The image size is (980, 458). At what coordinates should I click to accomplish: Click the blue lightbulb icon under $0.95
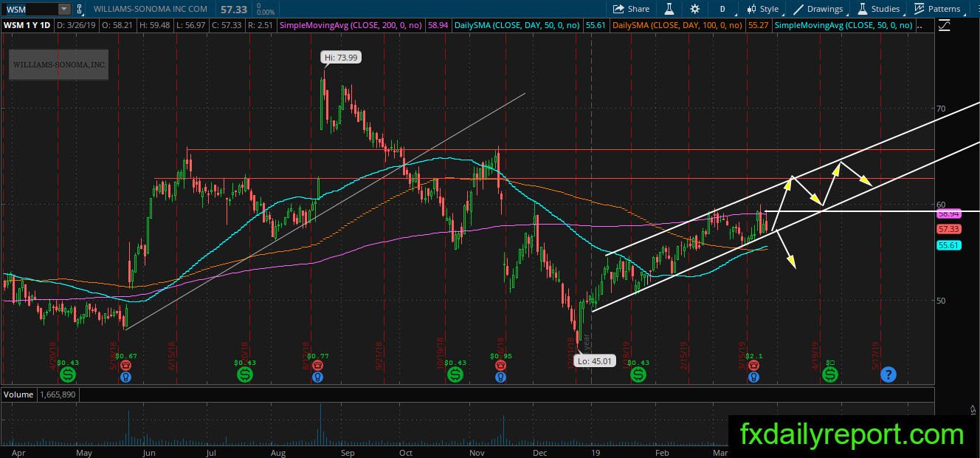(x=500, y=377)
